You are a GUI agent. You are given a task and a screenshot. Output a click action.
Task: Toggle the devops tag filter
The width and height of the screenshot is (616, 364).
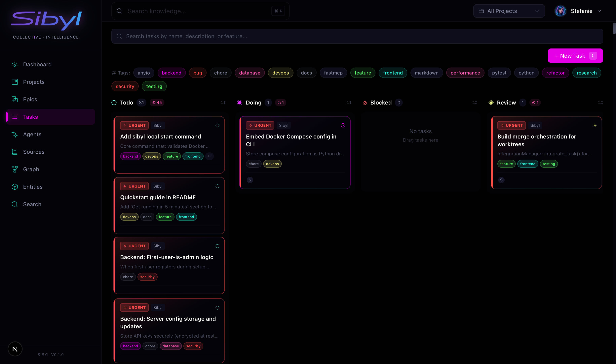point(281,73)
